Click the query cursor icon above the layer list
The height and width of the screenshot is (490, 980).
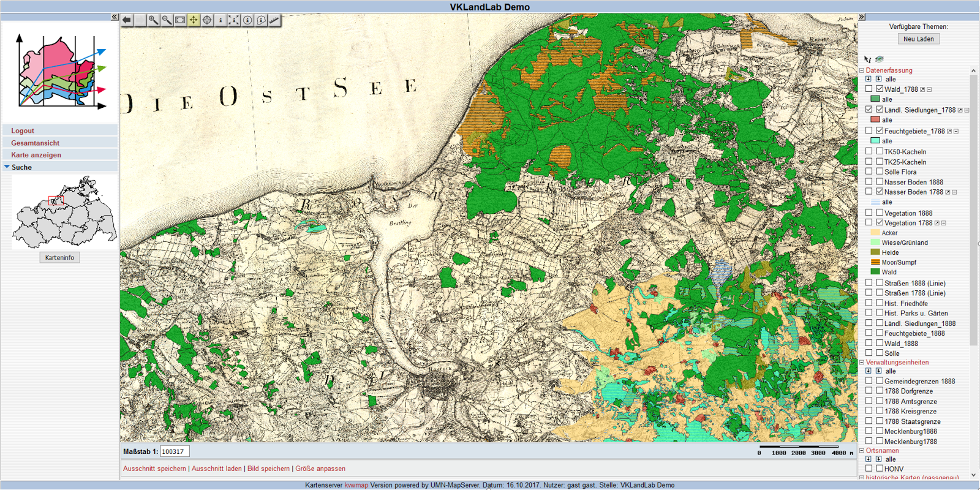867,59
